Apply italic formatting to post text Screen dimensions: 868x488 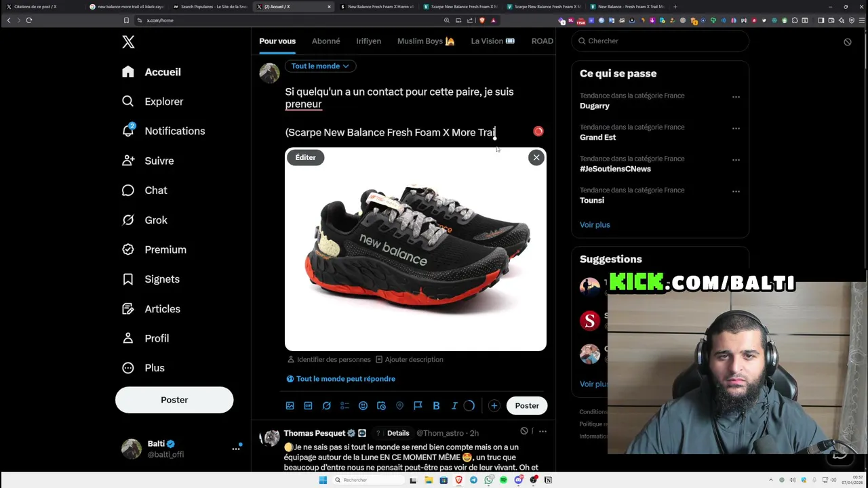pos(454,405)
